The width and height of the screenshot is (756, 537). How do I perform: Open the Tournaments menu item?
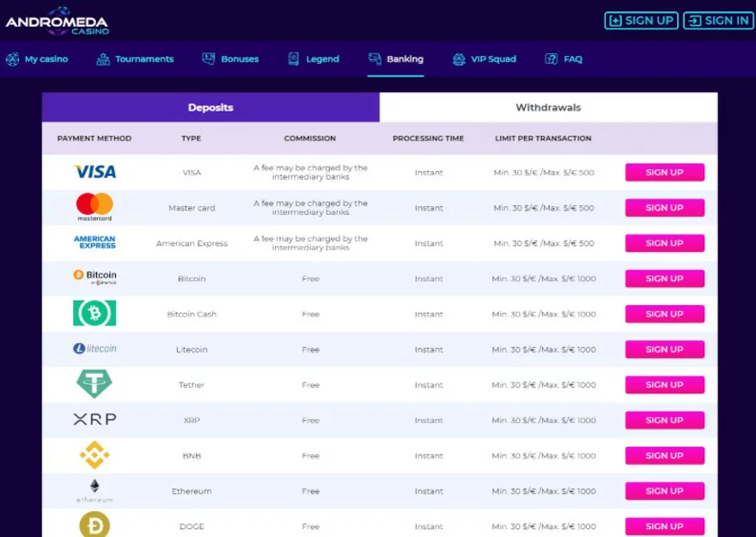coord(135,59)
